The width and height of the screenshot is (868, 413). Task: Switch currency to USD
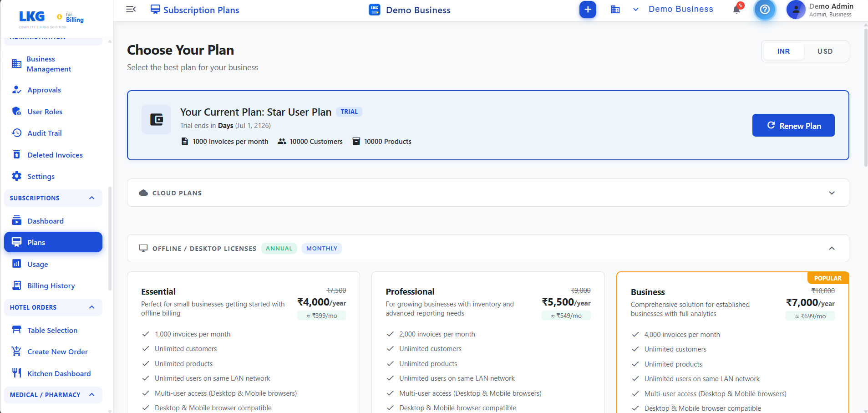tap(825, 51)
